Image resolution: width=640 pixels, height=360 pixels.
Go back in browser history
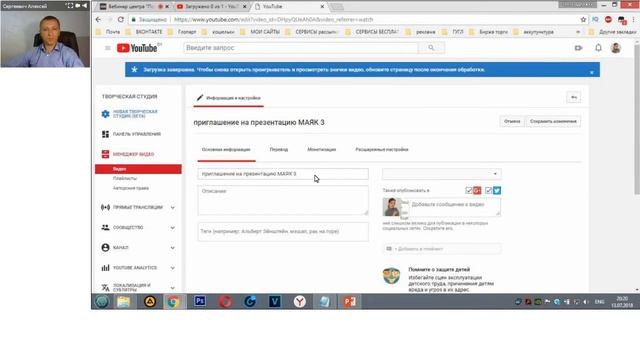[98, 20]
